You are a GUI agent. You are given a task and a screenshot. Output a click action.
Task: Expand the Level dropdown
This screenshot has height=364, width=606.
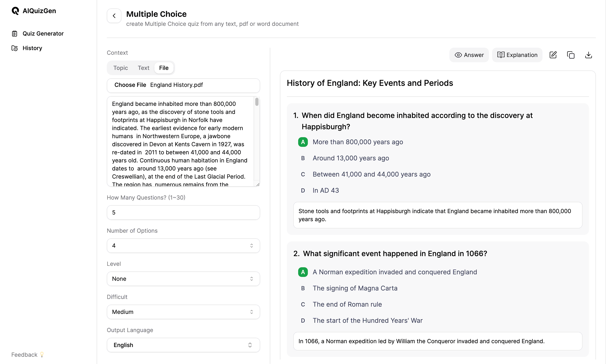tap(183, 278)
